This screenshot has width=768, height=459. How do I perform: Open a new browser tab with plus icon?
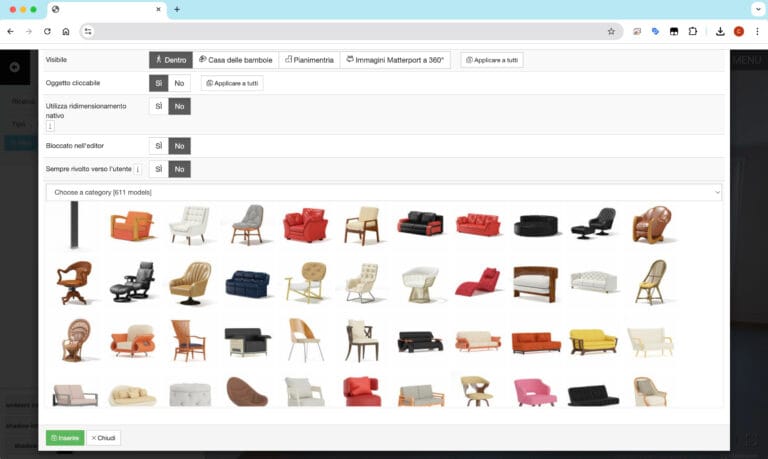(x=177, y=9)
